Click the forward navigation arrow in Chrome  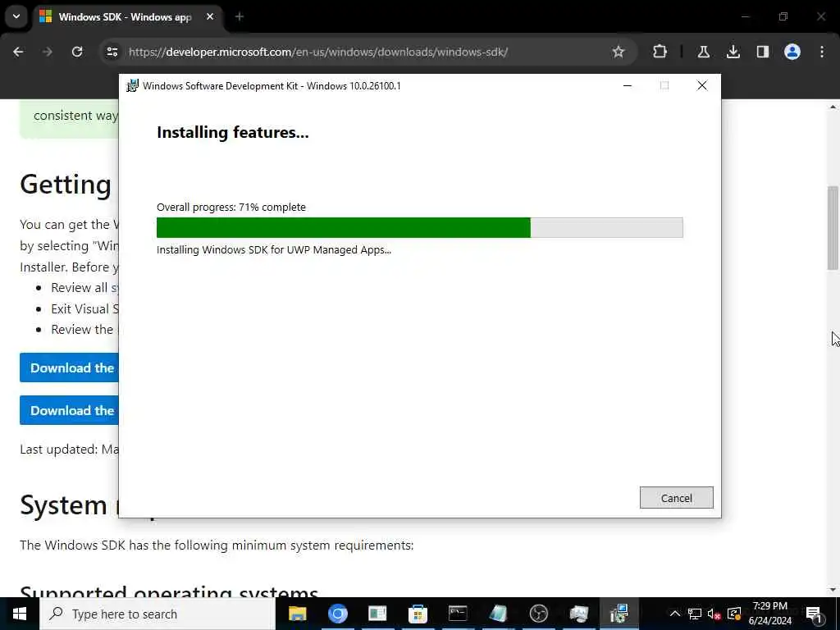(x=48, y=52)
